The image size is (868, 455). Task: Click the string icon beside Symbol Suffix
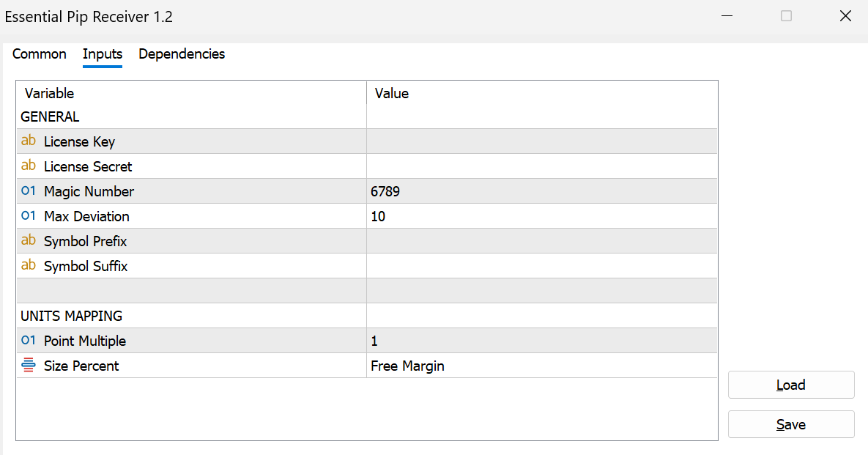coord(29,265)
